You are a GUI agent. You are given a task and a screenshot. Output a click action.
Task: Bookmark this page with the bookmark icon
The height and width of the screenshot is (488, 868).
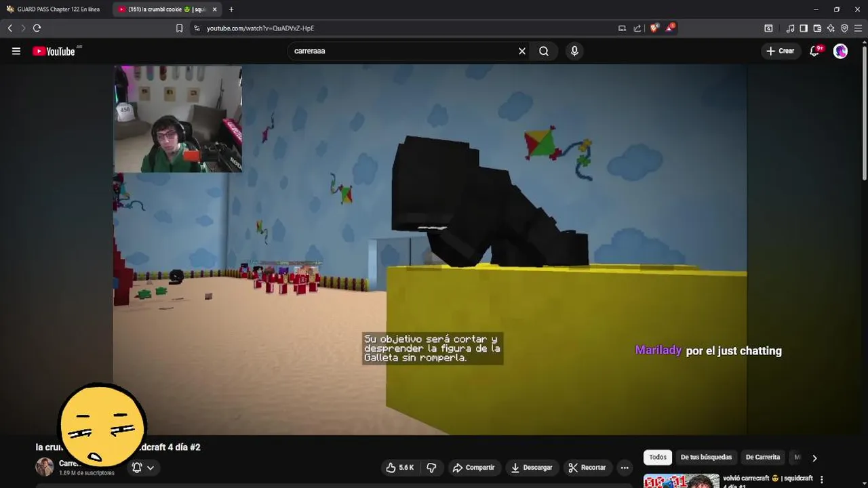(x=179, y=28)
